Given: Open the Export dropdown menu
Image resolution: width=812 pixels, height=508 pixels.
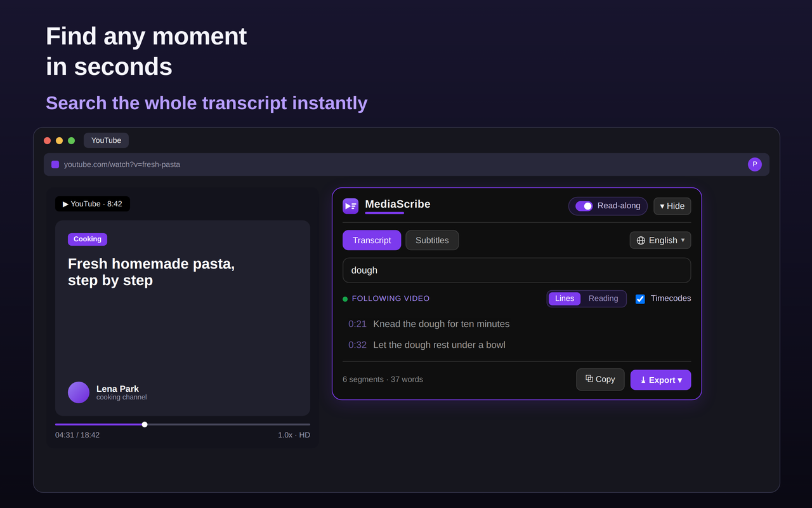Looking at the screenshot, I should [x=660, y=380].
